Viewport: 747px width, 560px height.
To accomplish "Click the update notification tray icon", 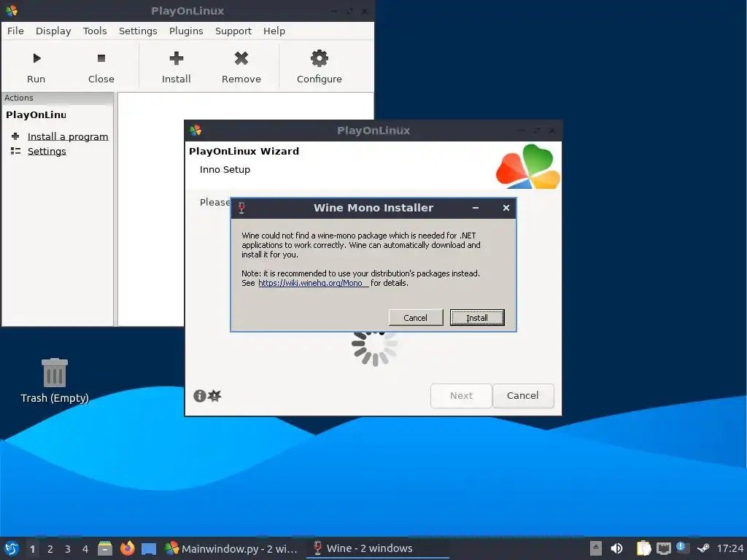I will (682, 548).
